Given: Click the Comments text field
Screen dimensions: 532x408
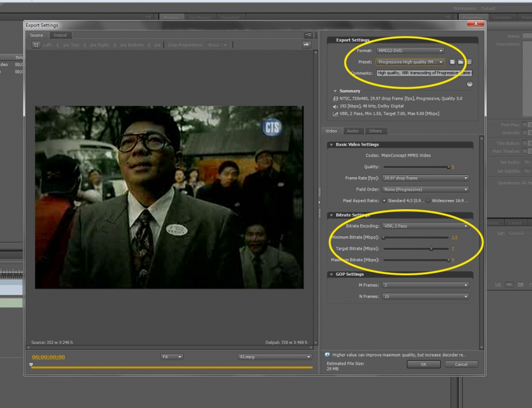Looking at the screenshot, I should (x=424, y=73).
